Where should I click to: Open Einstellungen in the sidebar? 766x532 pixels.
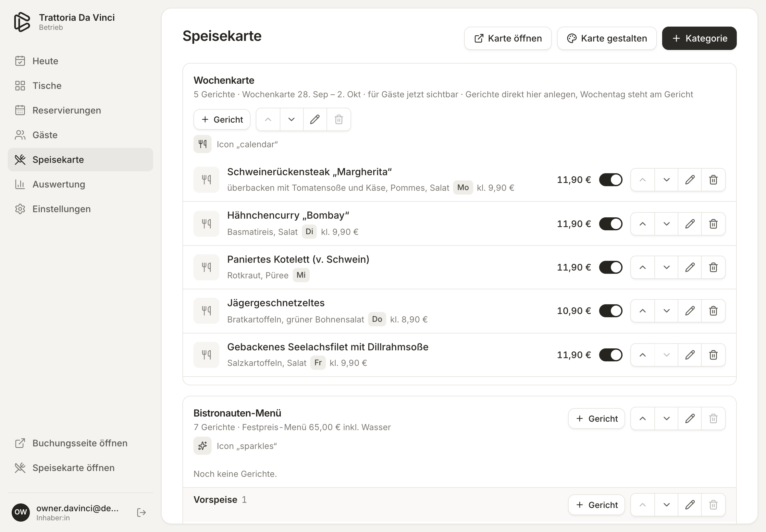point(80,209)
